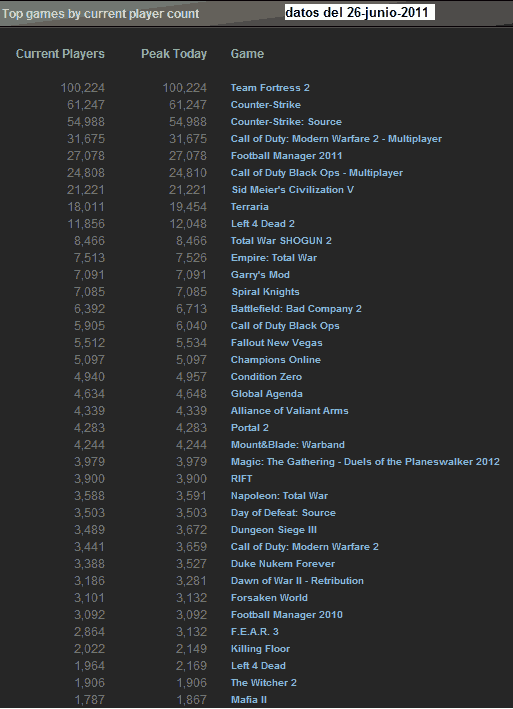Open the Team Fortress 2 game link
The height and width of the screenshot is (709, 513).
pyautogui.click(x=270, y=88)
